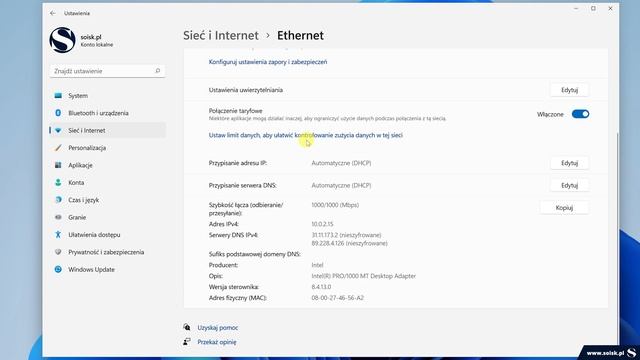
Task: Click Edytuj for Przypisanie serwera DNS
Action: coord(569,185)
